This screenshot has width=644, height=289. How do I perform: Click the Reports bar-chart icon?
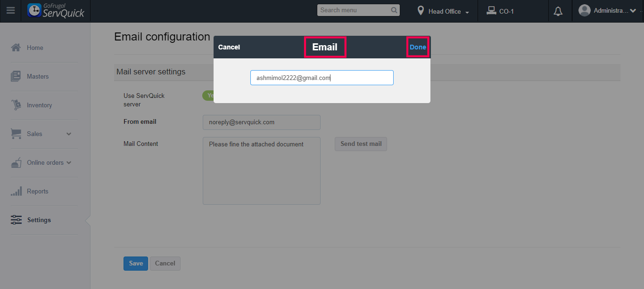pos(16,191)
